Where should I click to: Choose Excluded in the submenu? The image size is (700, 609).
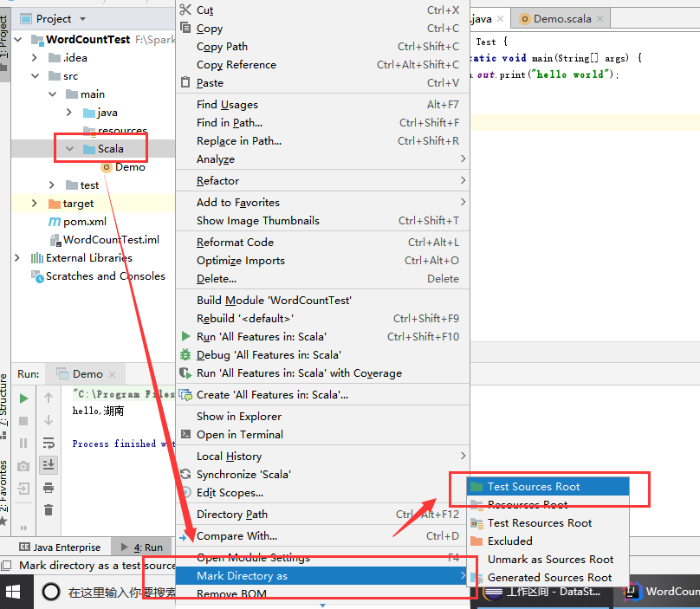tap(548, 541)
